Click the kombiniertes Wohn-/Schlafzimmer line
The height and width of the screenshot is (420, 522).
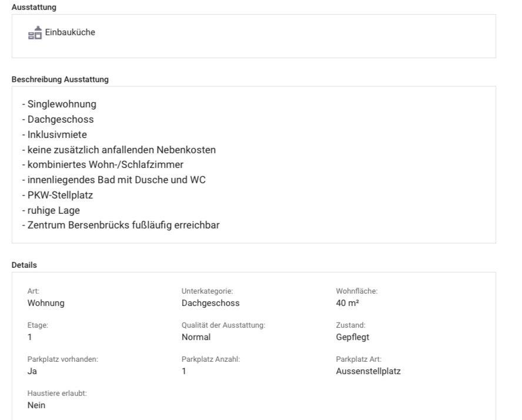point(103,165)
